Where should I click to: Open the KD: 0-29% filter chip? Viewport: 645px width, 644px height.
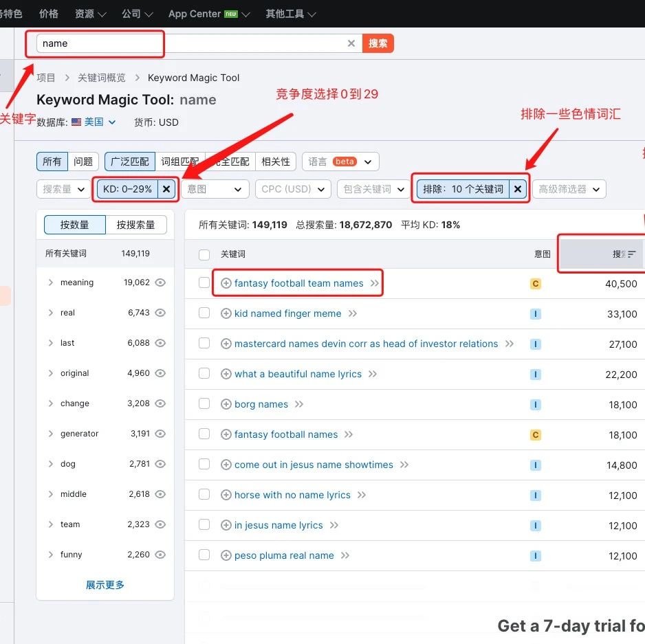[127, 189]
